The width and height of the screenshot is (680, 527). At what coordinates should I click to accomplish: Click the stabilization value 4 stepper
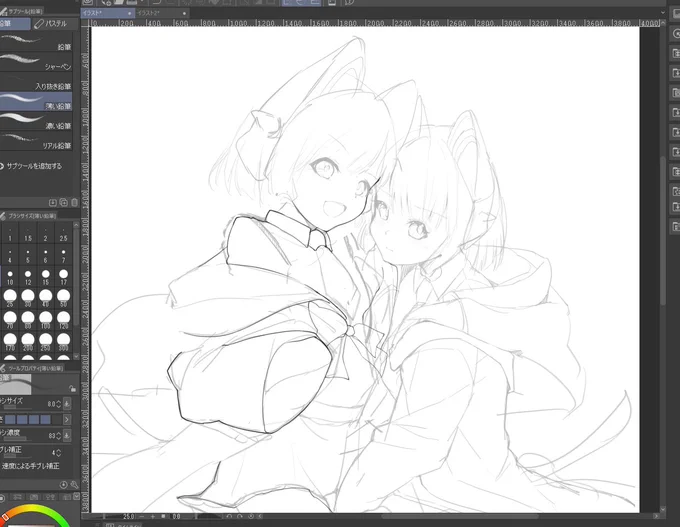click(x=59, y=453)
